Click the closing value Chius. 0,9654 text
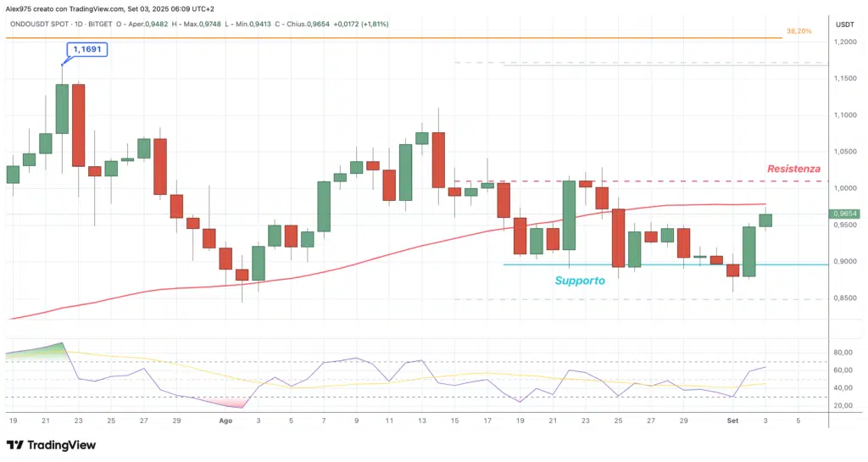The image size is (868, 462). click(x=307, y=24)
